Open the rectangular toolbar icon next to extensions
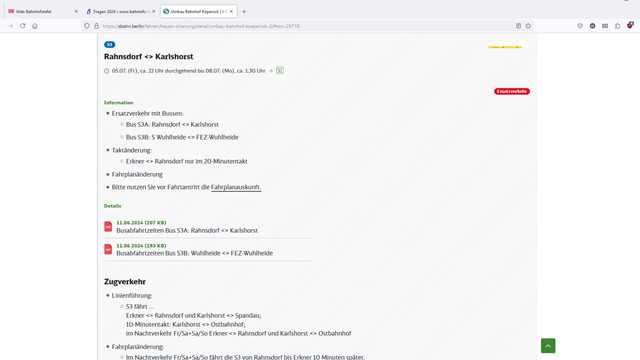Image resolution: width=640 pixels, height=360 pixels. pyautogui.click(x=605, y=26)
